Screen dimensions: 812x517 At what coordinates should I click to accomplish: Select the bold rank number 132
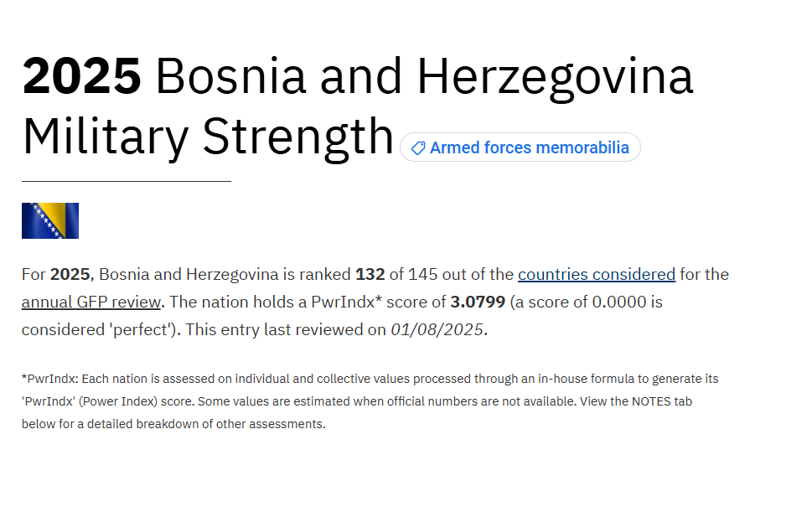(x=370, y=274)
